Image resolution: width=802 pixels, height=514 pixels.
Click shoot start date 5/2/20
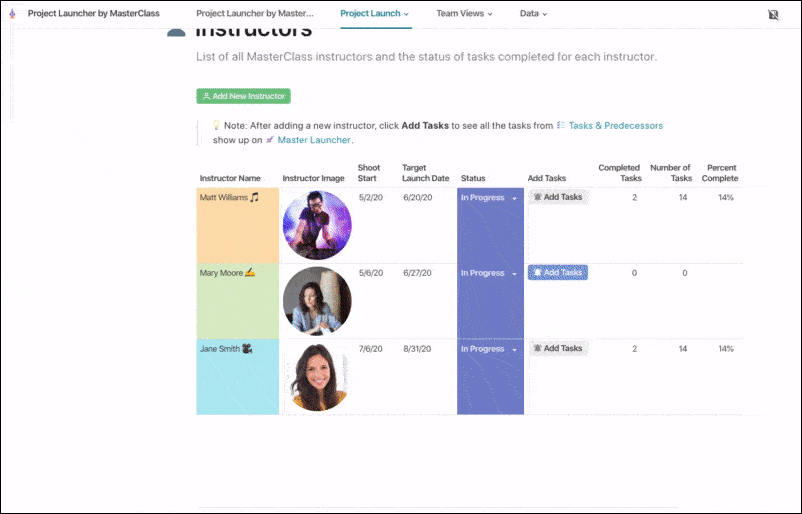click(371, 197)
